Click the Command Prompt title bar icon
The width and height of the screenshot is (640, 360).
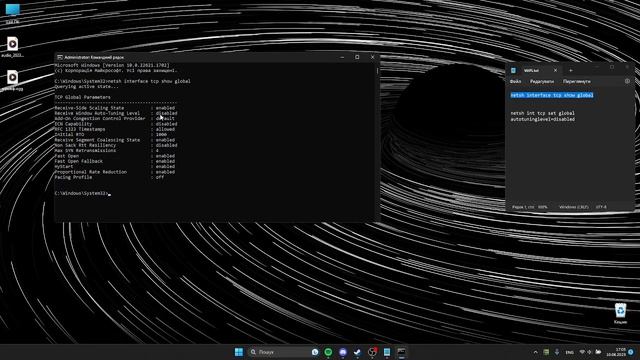[60, 57]
